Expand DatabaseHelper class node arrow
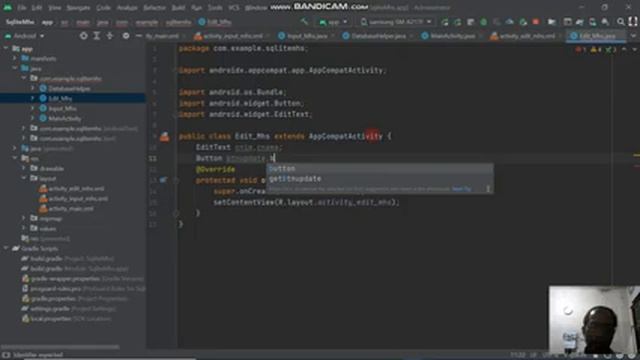The width and height of the screenshot is (640, 360). pos(33,88)
